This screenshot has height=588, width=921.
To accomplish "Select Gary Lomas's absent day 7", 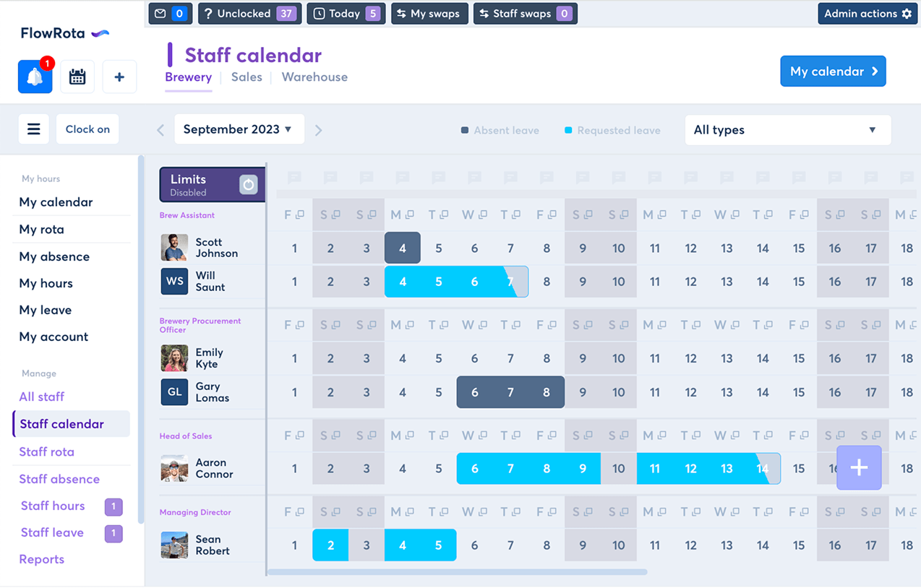I will 510,392.
